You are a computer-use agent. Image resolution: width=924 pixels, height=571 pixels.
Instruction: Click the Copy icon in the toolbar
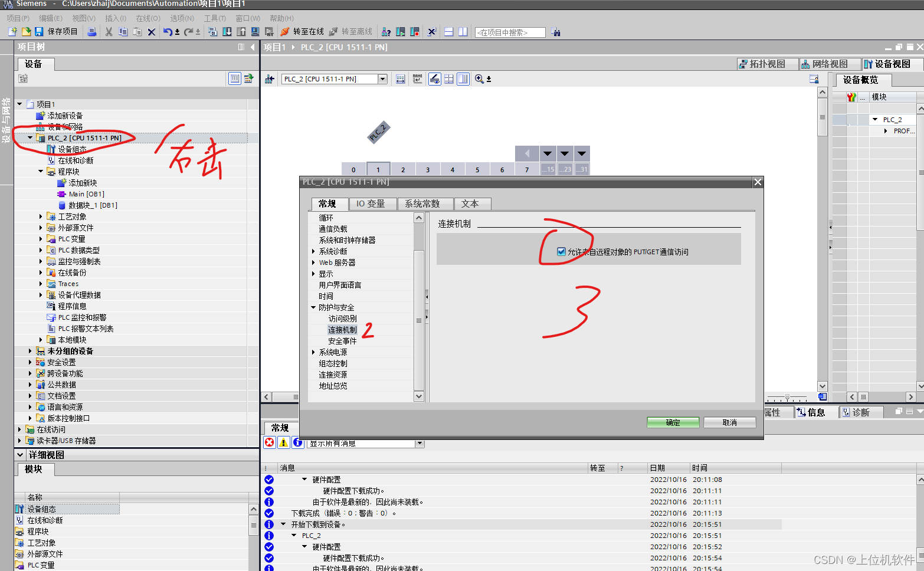pyautogui.click(x=123, y=32)
